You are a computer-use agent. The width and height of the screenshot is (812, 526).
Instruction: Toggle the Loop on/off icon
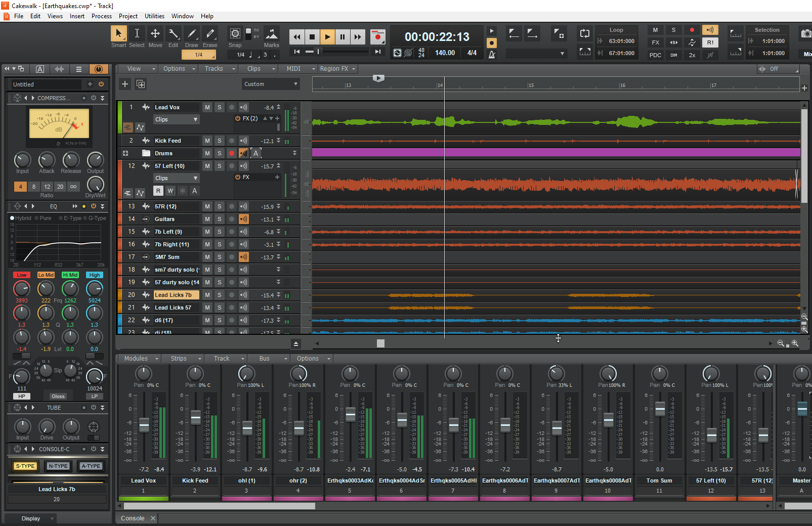[x=585, y=33]
